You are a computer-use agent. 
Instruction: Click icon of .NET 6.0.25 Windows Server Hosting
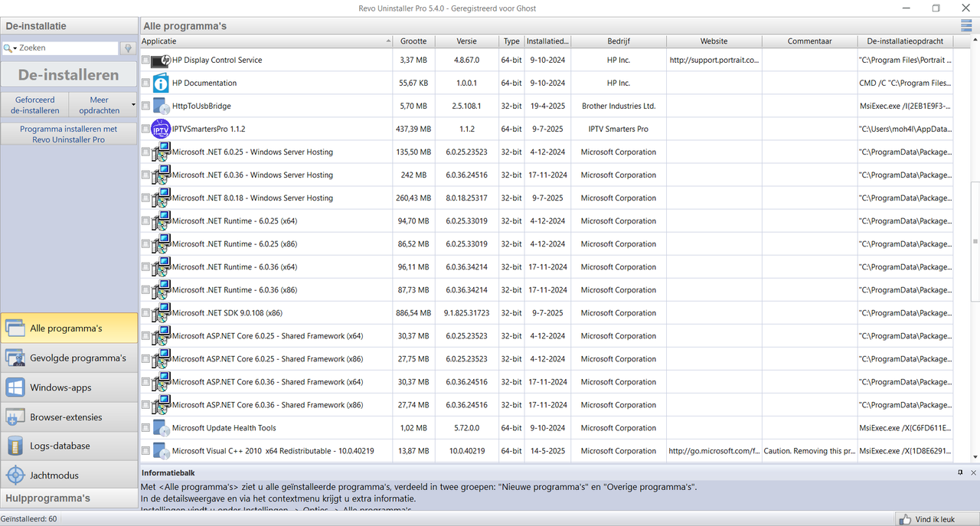[x=161, y=152]
